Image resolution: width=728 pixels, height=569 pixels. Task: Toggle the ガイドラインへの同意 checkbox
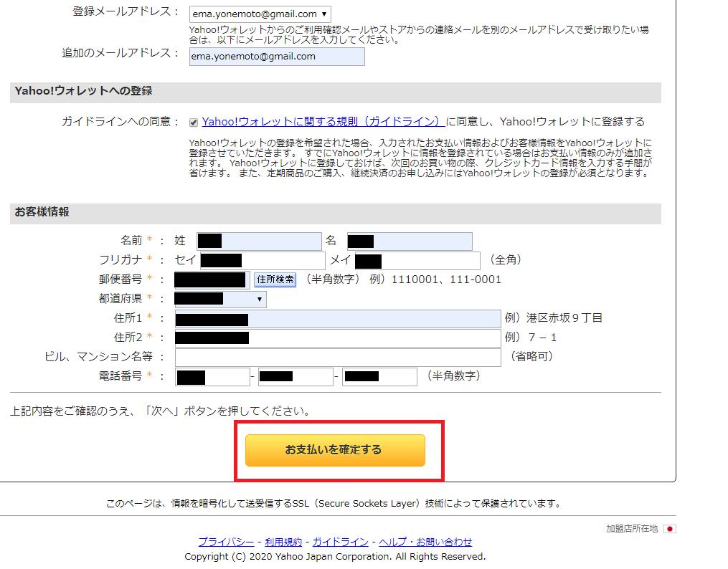[194, 123]
